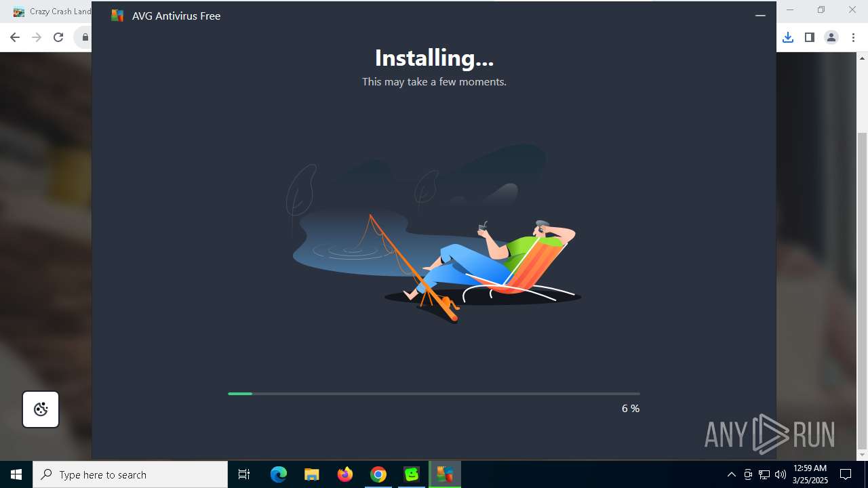
Task: Click the '6 %' progress text
Action: point(631,408)
